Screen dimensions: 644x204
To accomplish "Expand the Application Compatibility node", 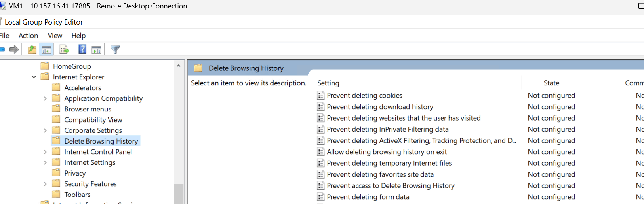I will point(45,98).
